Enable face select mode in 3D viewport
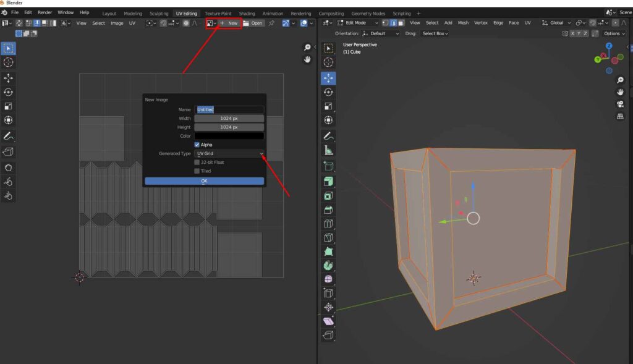Viewport: 633px width, 364px height. tap(401, 23)
